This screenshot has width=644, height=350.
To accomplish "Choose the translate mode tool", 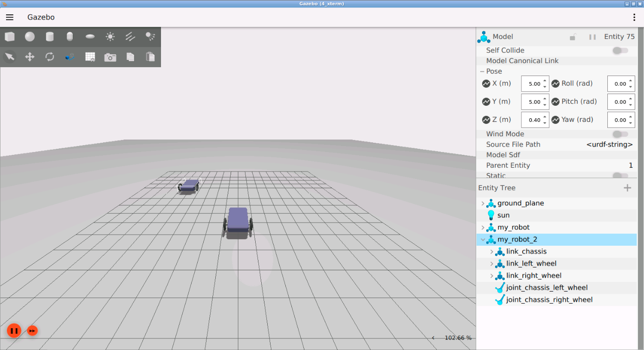I will tap(30, 57).
